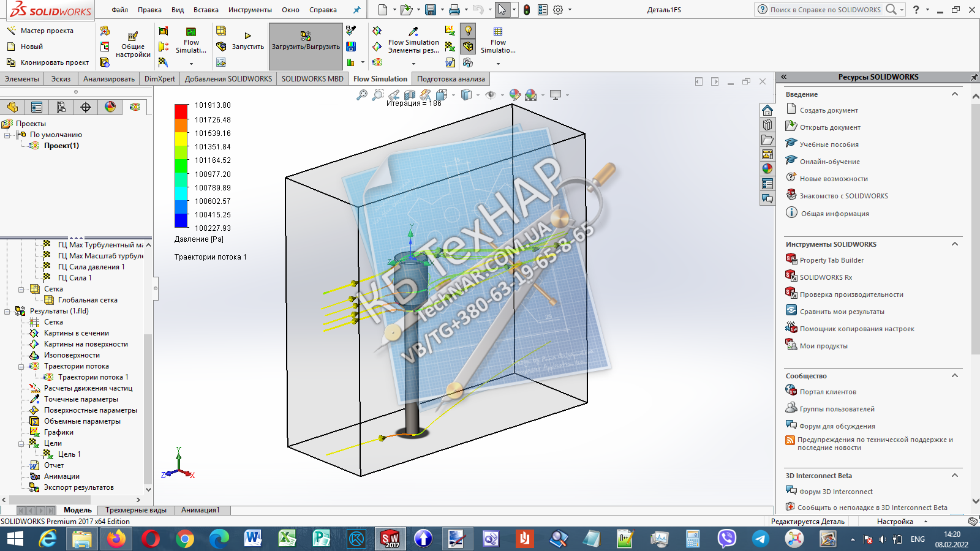Image resolution: width=980 pixels, height=551 pixels.
Task: Open the Анализировать tab
Action: (109, 79)
